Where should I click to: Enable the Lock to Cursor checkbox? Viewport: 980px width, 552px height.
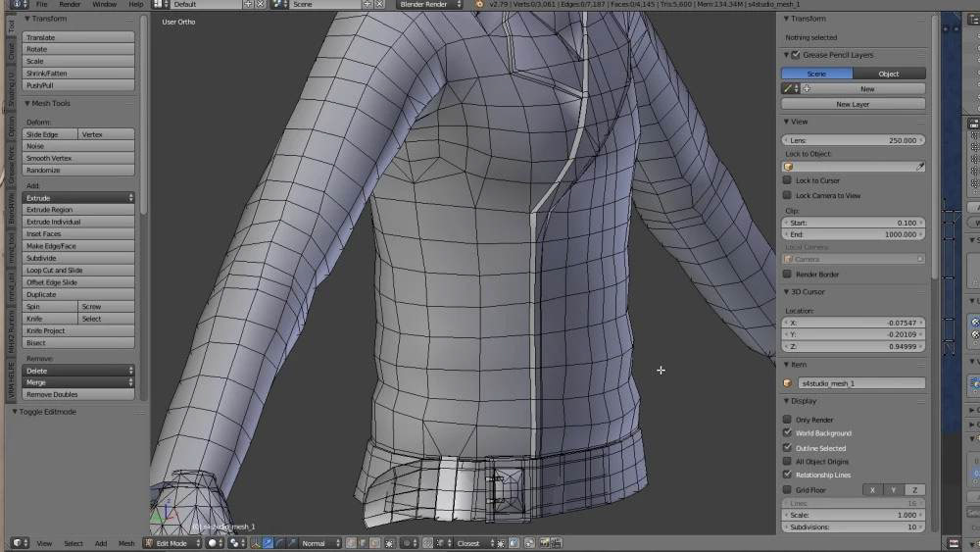[787, 180]
